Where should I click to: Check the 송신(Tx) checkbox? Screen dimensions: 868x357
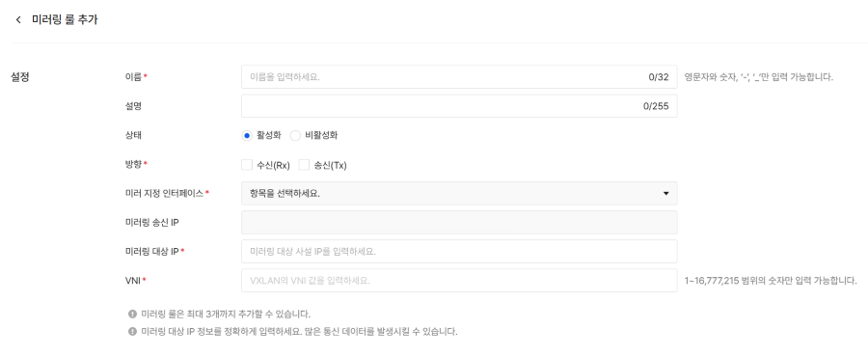pyautogui.click(x=304, y=164)
